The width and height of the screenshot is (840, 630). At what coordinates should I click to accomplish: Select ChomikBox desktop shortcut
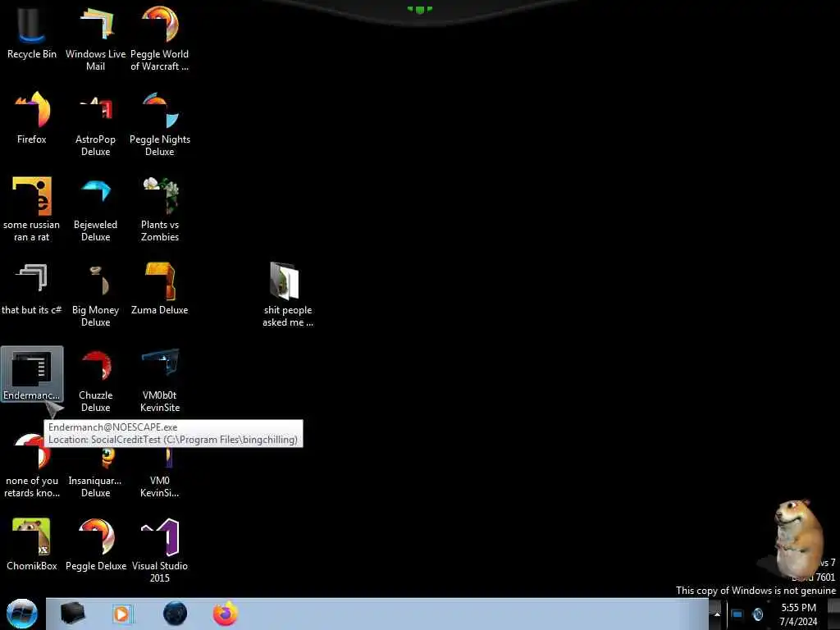(32, 545)
